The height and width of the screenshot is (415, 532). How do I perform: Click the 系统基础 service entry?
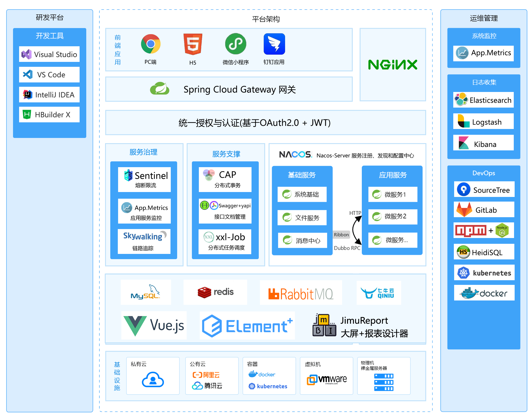pos(302,194)
